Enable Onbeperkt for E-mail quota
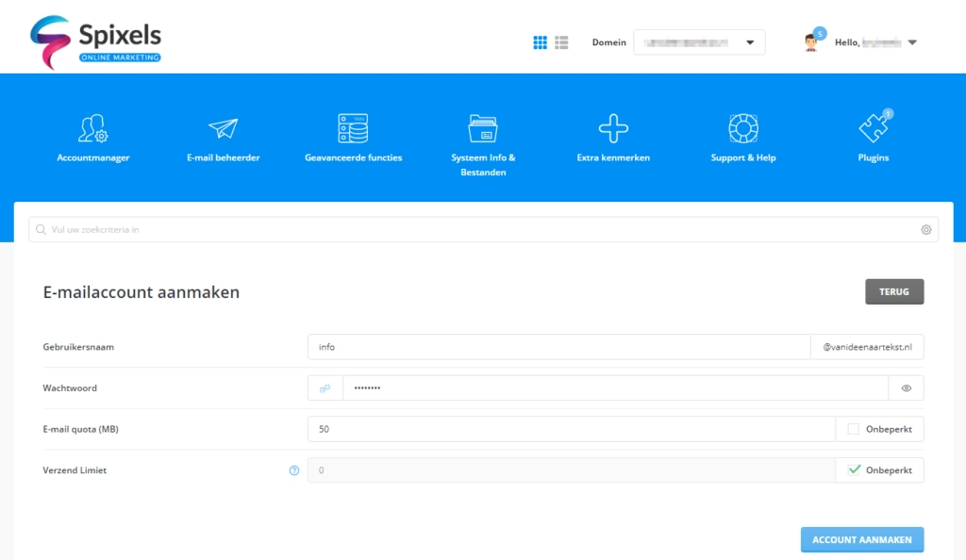Screen dimensions: 966x560 coord(853,429)
